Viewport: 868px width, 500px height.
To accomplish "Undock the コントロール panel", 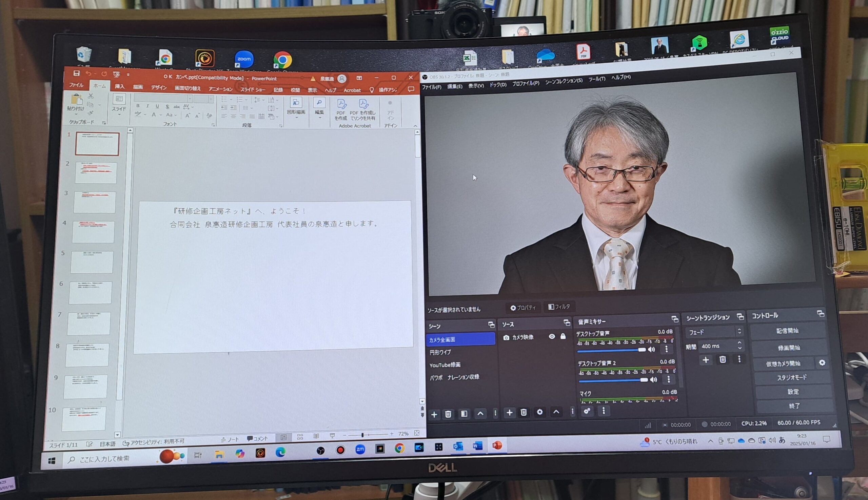I will 820,314.
